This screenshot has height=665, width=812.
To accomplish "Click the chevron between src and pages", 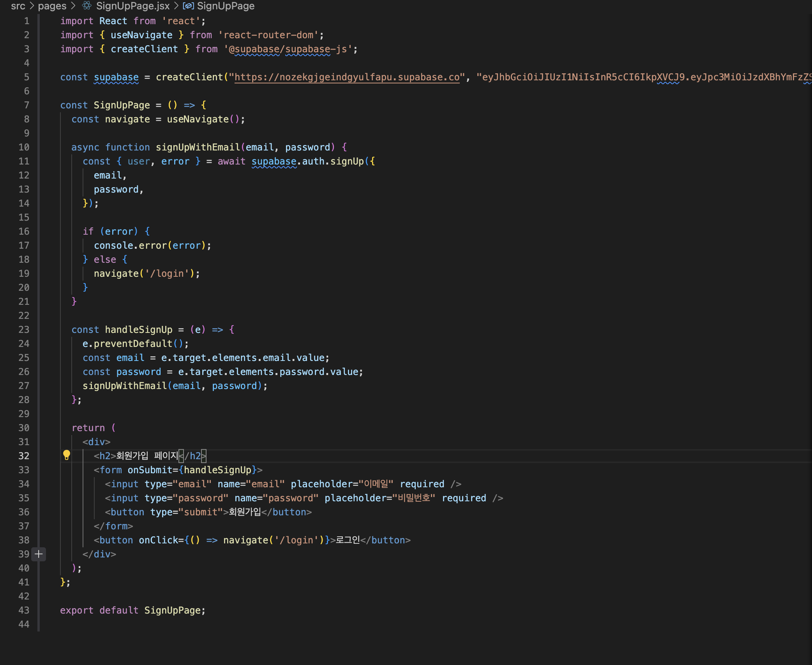I will tap(32, 6).
